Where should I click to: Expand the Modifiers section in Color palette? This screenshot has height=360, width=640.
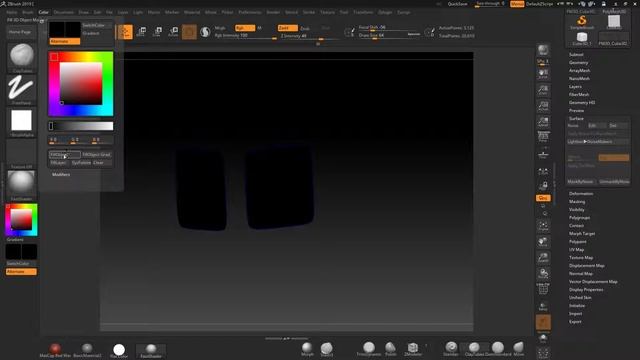pos(61,174)
